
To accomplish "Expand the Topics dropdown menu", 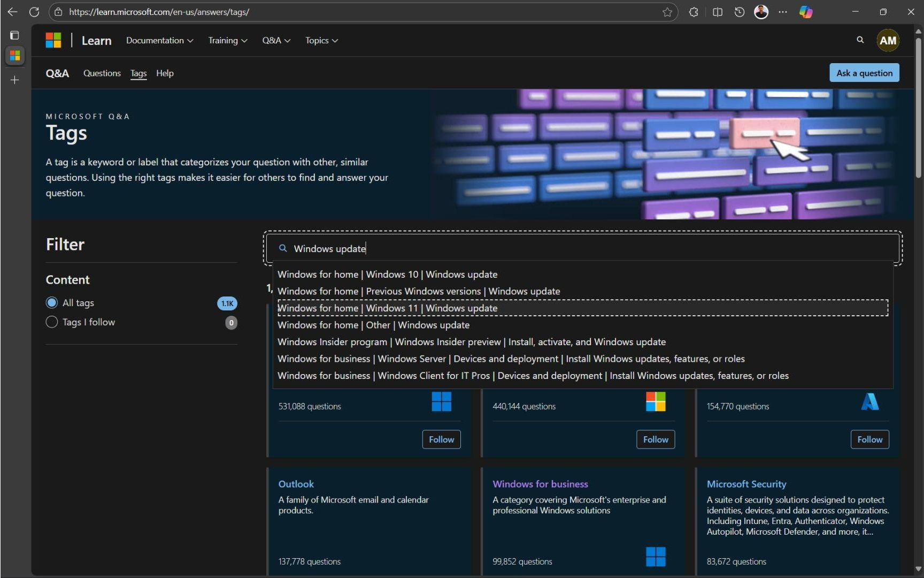I will tap(321, 41).
